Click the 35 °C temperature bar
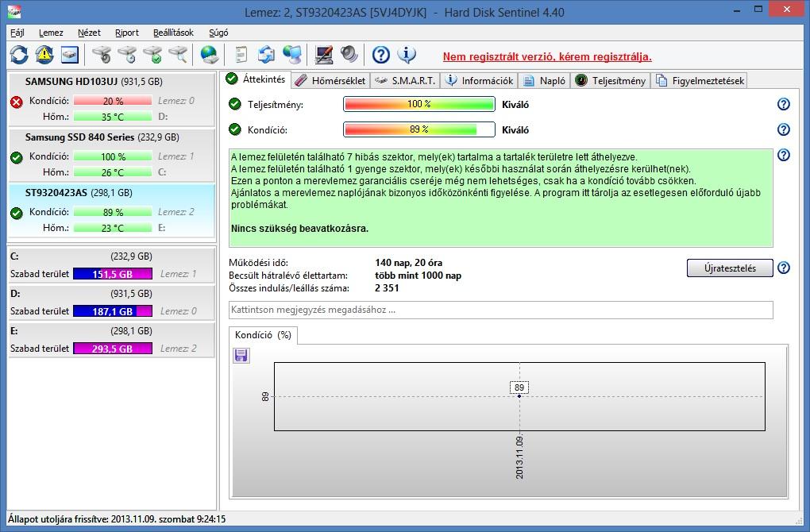 pyautogui.click(x=113, y=117)
